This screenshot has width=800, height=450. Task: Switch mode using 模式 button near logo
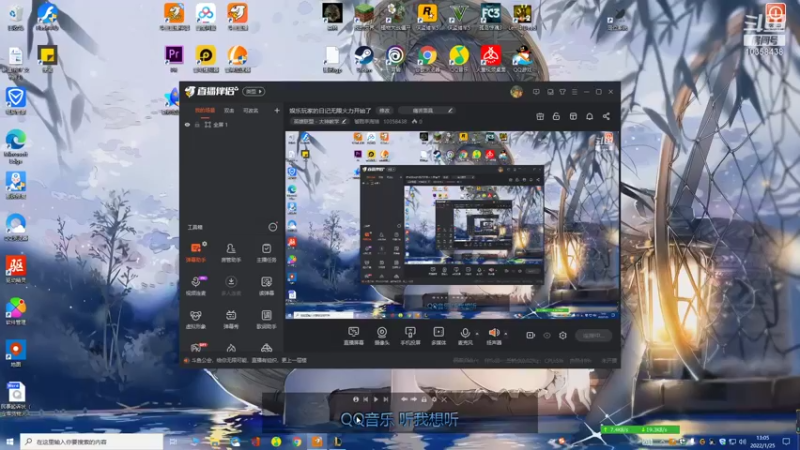tap(254, 91)
